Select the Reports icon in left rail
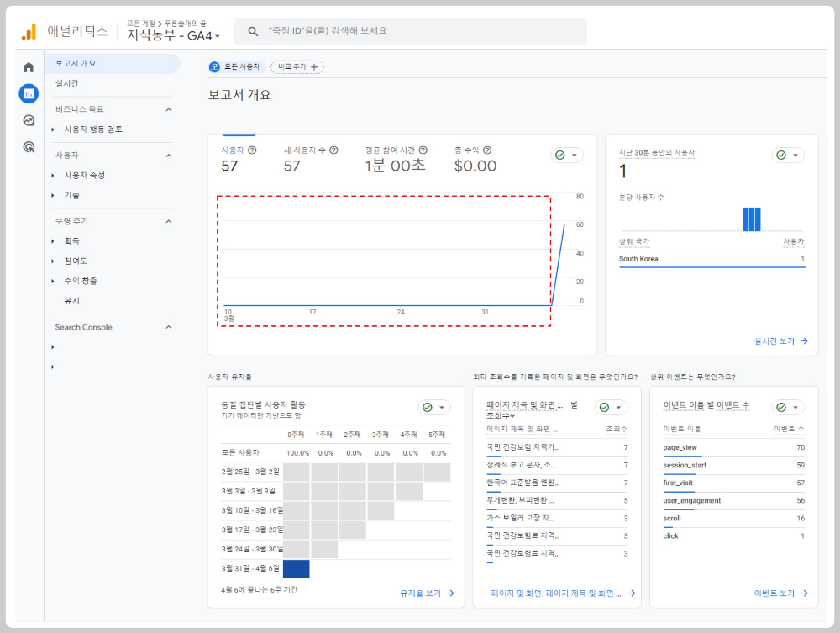 tap(29, 94)
